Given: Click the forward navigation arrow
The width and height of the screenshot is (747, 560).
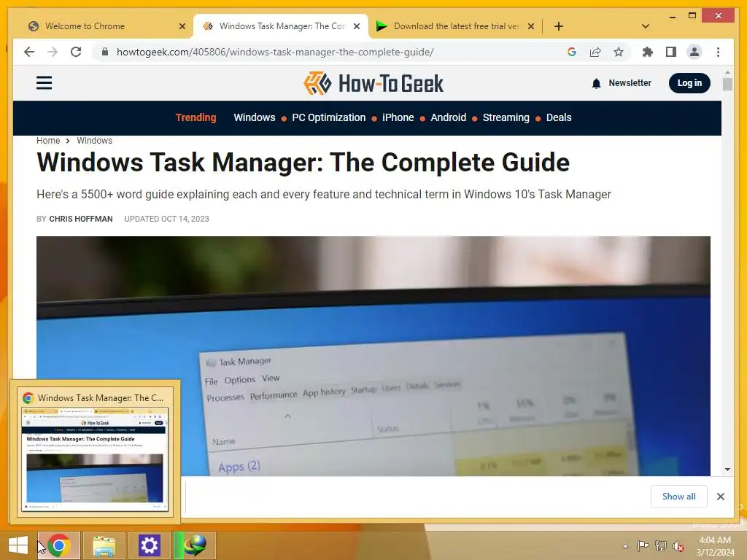Looking at the screenshot, I should pos(53,52).
